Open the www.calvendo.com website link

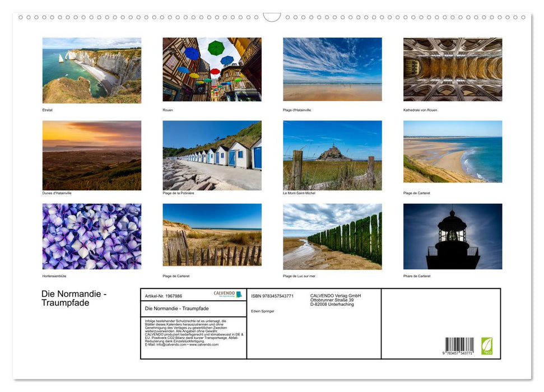pyautogui.click(x=204, y=344)
